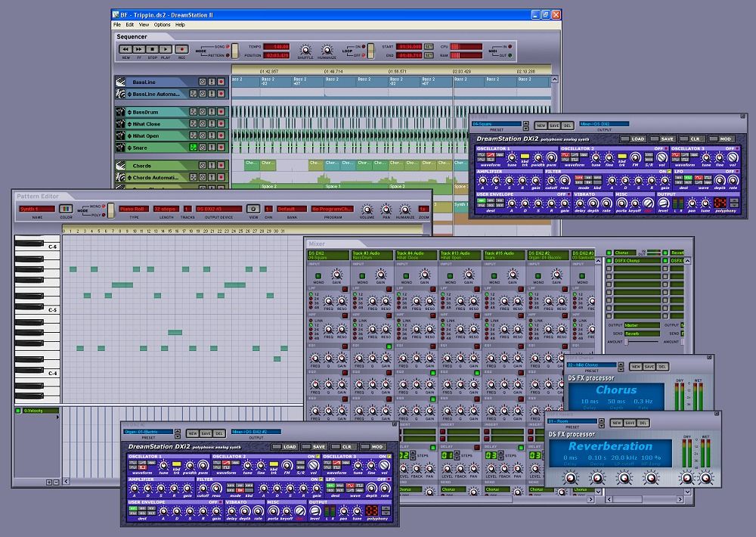Record-arm the Chords track
Image resolution: width=756 pixels, height=537 pixels.
(x=221, y=166)
